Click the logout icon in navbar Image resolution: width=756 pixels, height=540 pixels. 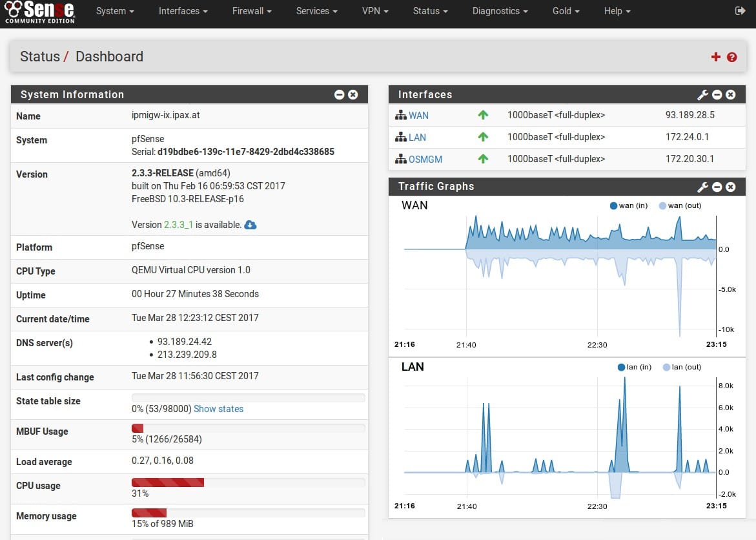click(x=740, y=10)
